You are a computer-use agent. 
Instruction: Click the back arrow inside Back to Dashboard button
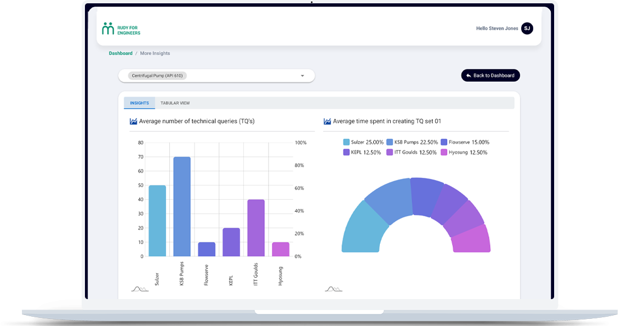pos(469,75)
